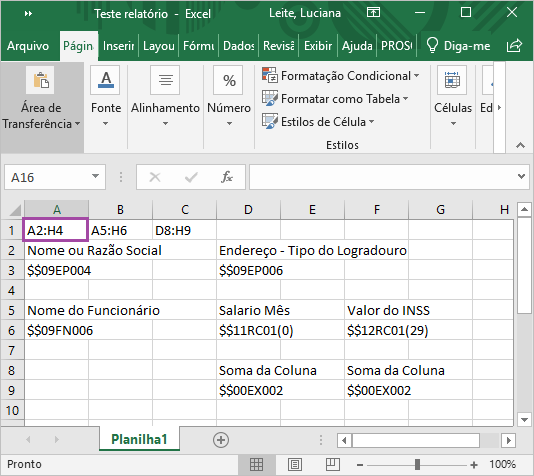This screenshot has width=534, height=476.
Task: Click the Diga-me search box
Action: [459, 46]
